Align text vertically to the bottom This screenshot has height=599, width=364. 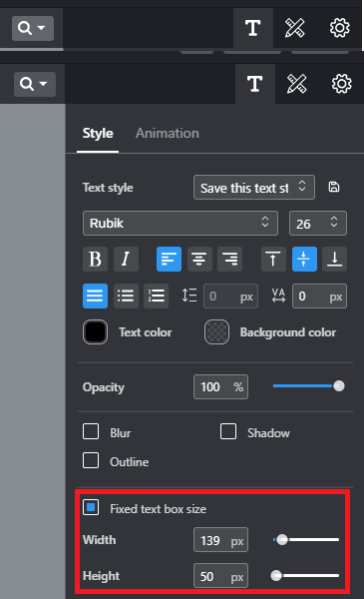coord(335,259)
